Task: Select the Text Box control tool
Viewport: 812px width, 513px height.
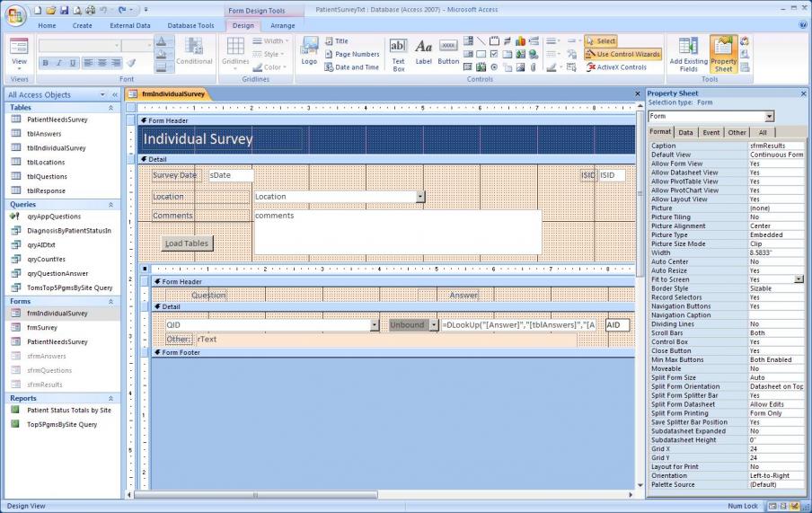Action: click(398, 55)
